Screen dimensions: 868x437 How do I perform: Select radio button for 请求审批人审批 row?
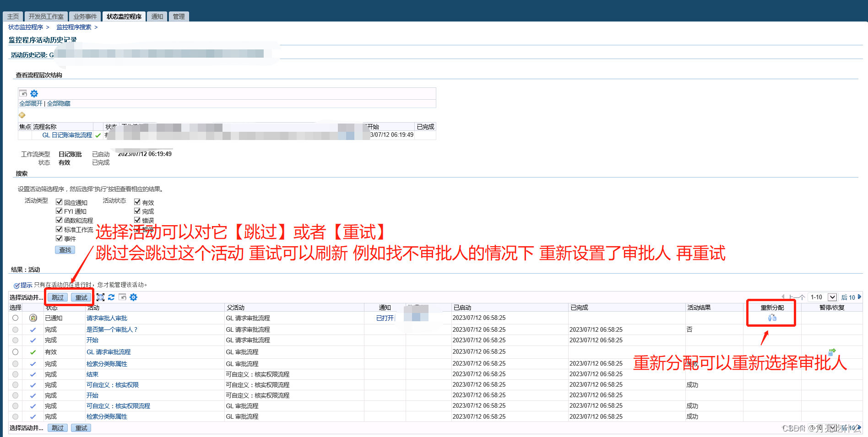[x=16, y=318]
